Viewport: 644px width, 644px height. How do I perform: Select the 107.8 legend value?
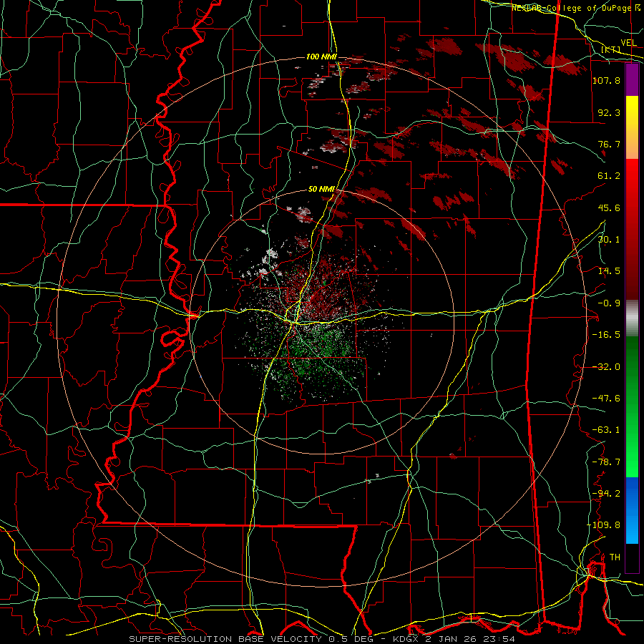pyautogui.click(x=606, y=80)
